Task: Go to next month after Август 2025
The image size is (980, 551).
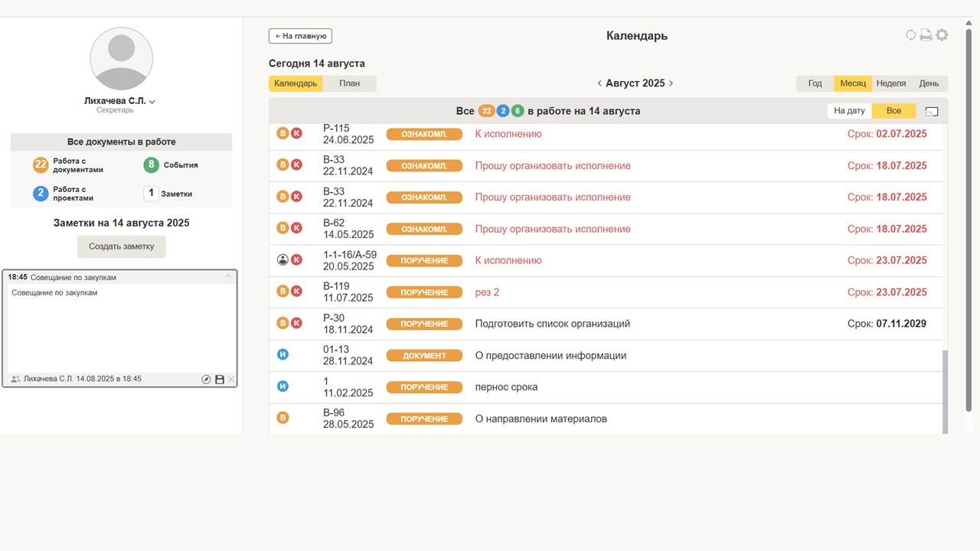Action: click(x=671, y=83)
